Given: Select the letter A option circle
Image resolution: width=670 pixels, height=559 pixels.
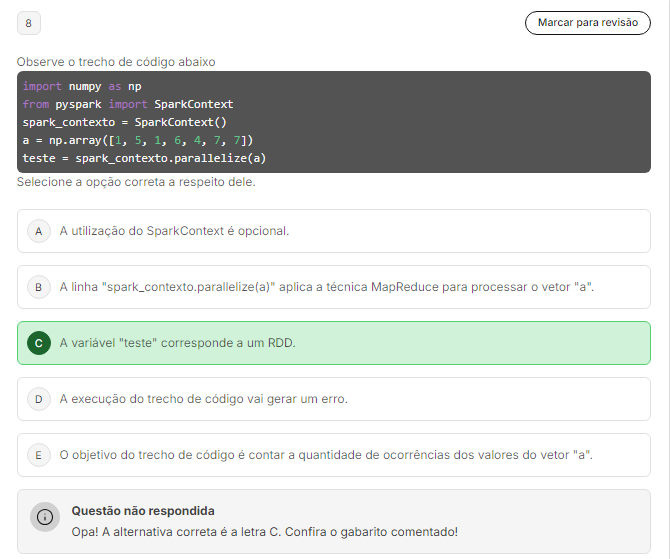Looking at the screenshot, I should tap(38, 231).
